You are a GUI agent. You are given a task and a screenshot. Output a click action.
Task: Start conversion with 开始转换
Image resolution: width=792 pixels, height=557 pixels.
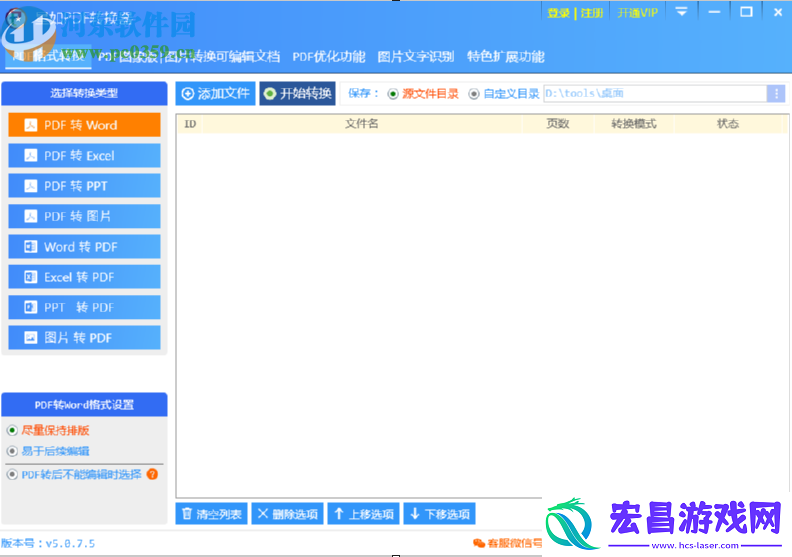click(298, 93)
